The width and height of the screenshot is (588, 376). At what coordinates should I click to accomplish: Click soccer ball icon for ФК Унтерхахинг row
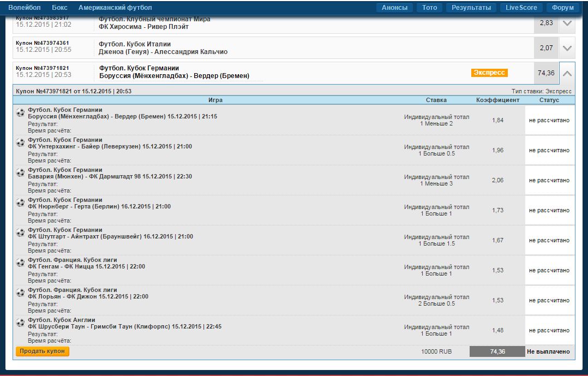20,142
